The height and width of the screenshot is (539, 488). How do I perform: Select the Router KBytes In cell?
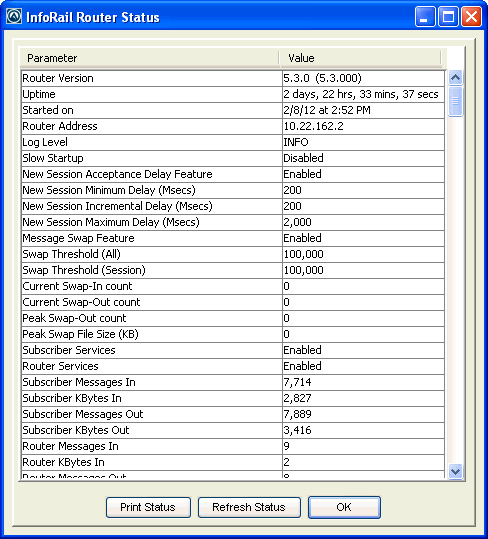[152, 462]
